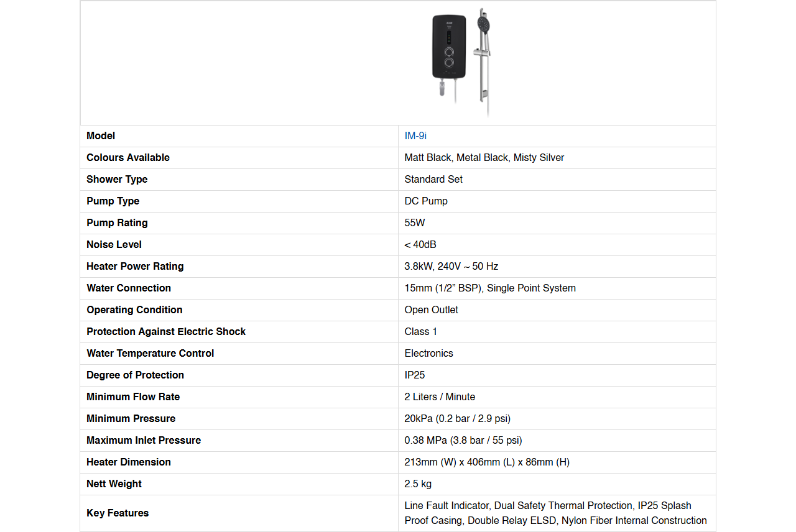This screenshot has height=532, width=796.
Task: Click the Key Features row label
Action: point(118,513)
